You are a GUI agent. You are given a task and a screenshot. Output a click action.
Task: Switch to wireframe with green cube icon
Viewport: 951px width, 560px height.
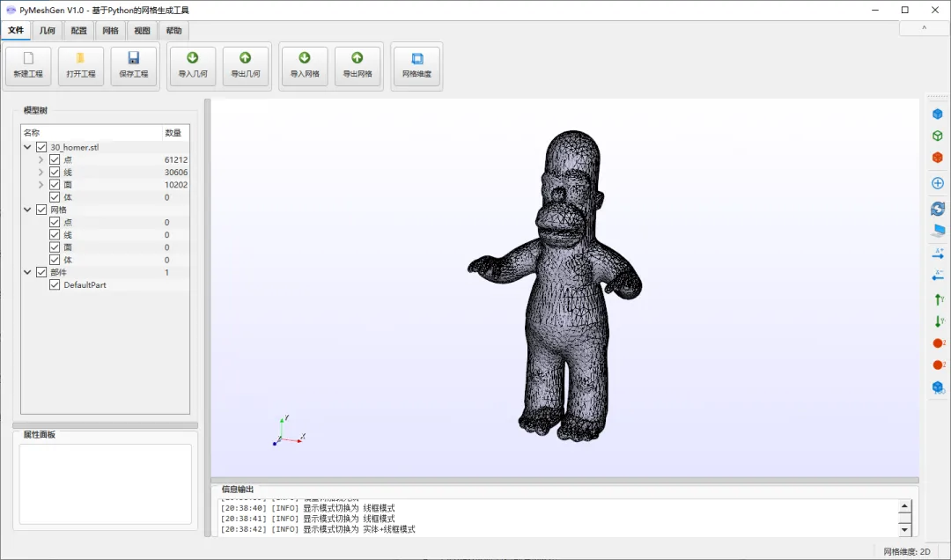pos(938,136)
